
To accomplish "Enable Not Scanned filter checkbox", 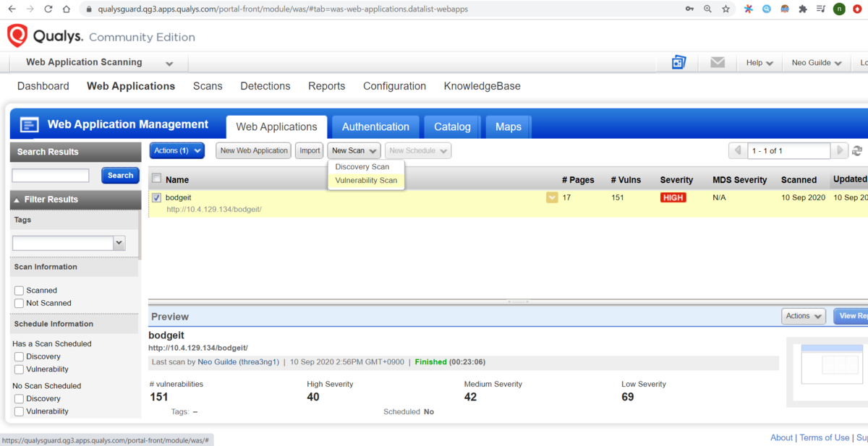I will pyautogui.click(x=20, y=304).
